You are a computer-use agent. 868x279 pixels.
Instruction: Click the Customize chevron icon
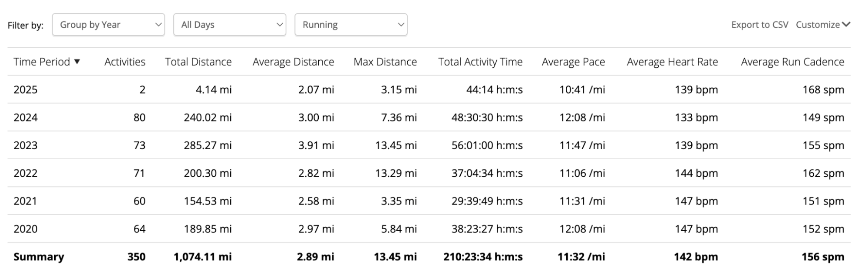[x=846, y=25]
